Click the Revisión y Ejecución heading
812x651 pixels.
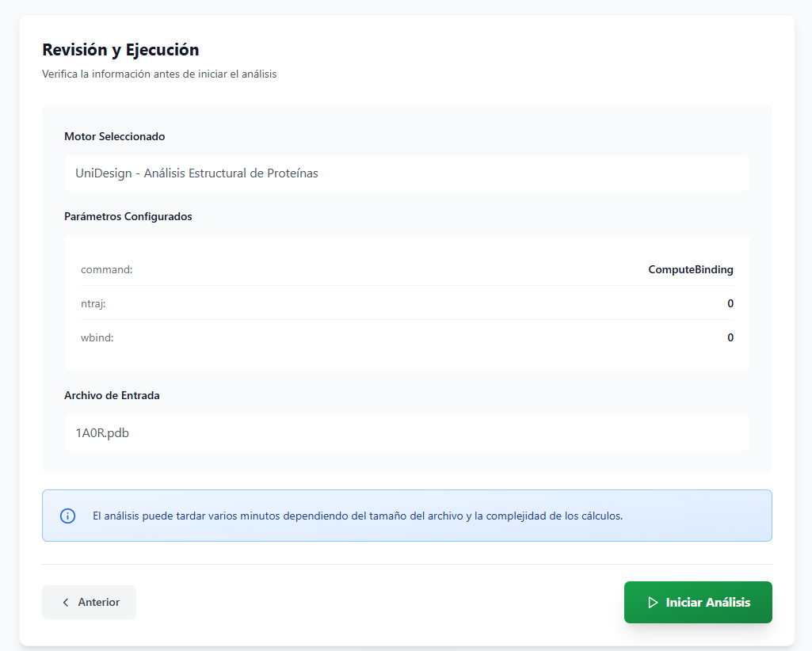click(x=120, y=50)
